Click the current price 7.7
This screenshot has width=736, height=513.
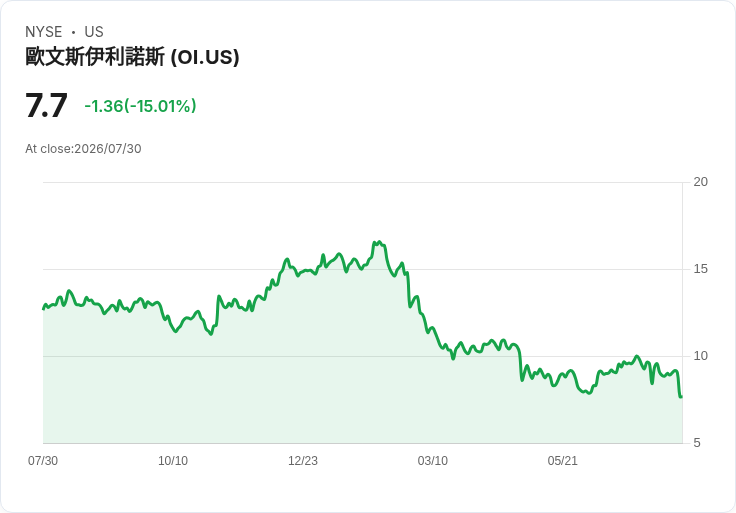tap(46, 106)
